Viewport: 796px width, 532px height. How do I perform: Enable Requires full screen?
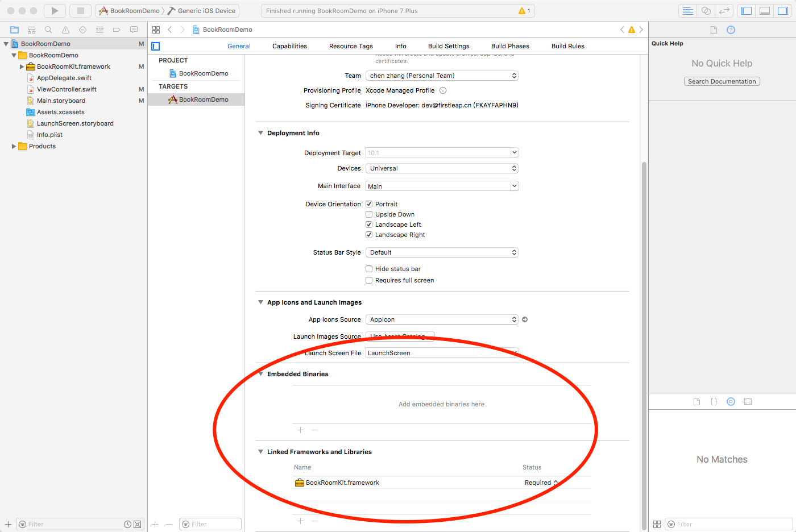click(x=369, y=280)
